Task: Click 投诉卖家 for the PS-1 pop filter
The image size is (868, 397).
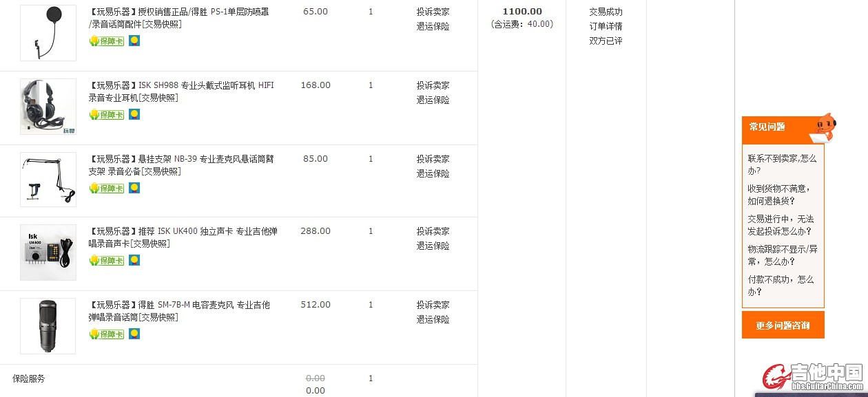Action: 433,12
